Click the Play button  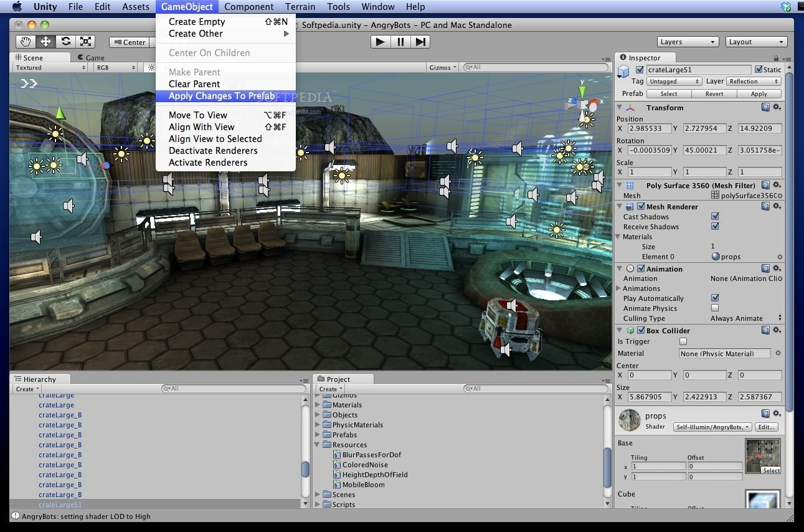pos(381,42)
